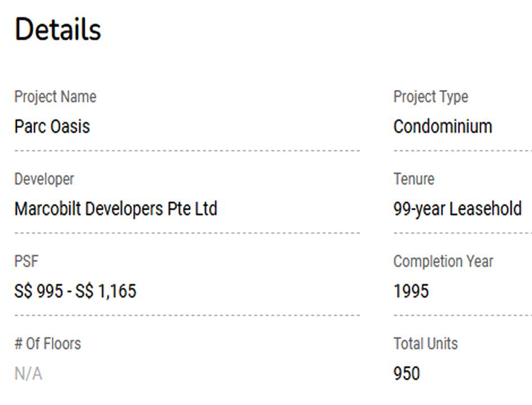Click the Completion Year label
Viewport: 532px width, 405px height.
click(x=443, y=262)
